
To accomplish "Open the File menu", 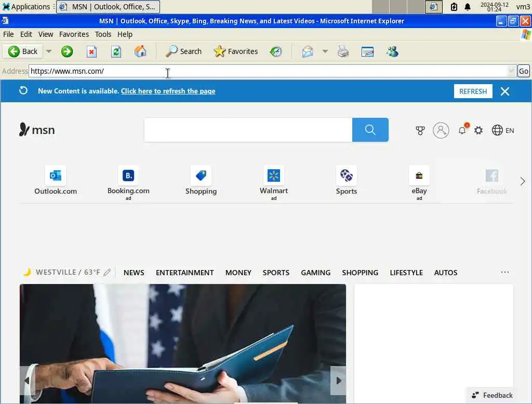I will 8,34.
